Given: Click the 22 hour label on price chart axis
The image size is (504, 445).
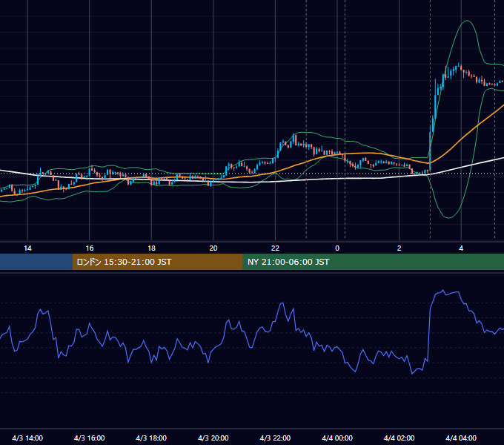Looking at the screenshot, I should click(x=275, y=248).
